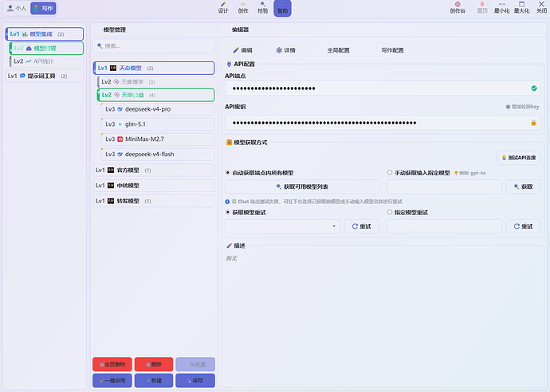Switch to the 个人 mode tab

(x=17, y=8)
